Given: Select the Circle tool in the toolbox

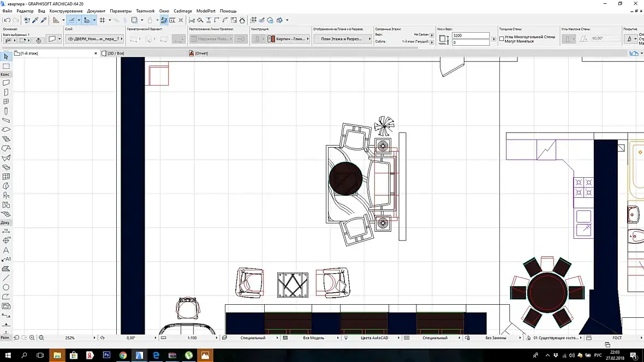Looking at the screenshot, I should click(x=6, y=287).
